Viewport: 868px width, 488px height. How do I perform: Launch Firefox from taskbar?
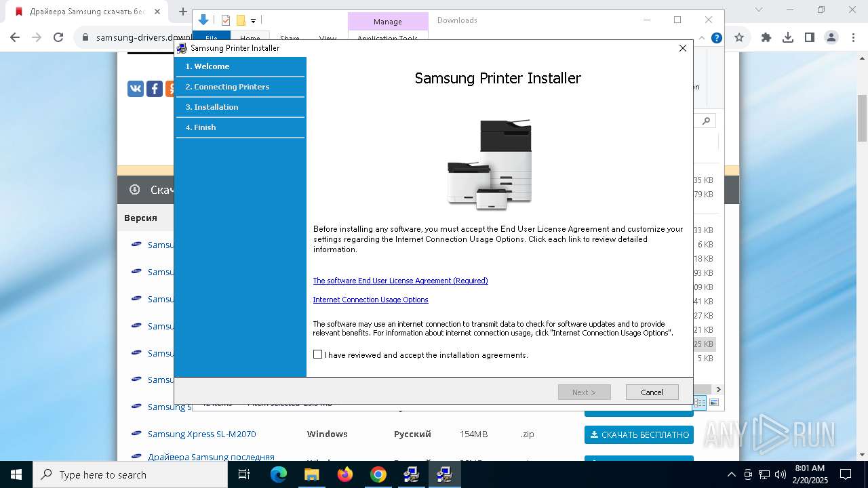pos(345,474)
